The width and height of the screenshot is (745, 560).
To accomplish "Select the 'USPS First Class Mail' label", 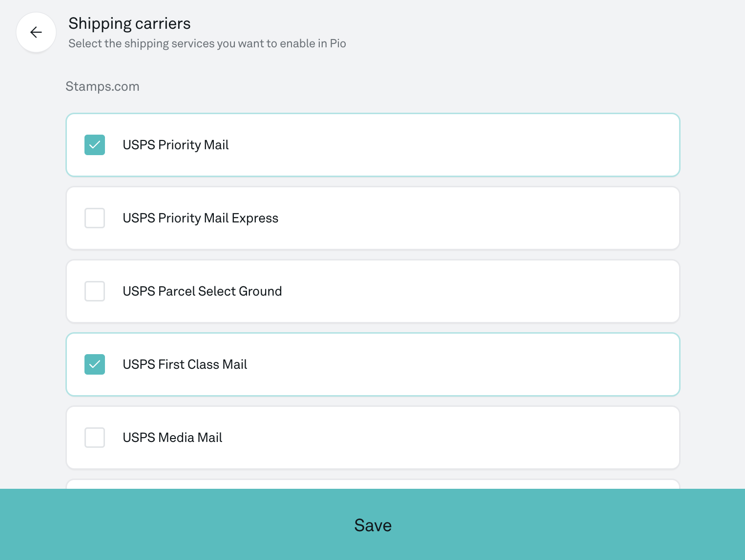I will click(185, 364).
